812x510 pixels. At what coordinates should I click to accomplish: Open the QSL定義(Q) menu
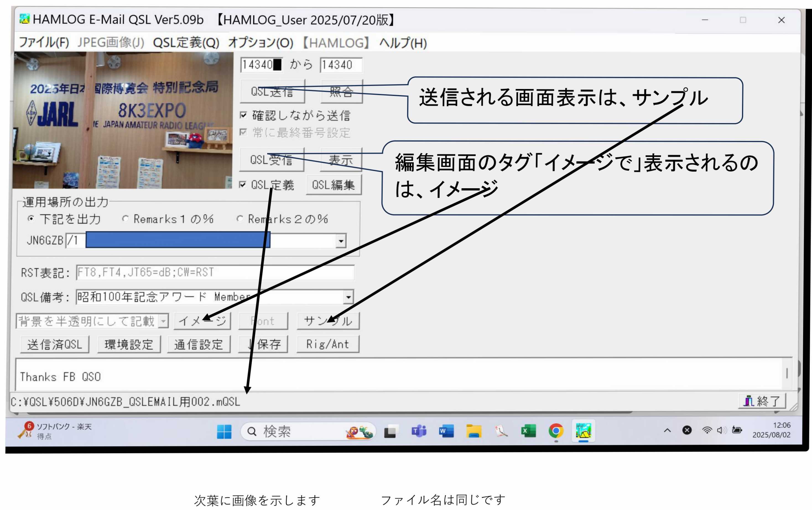click(186, 43)
